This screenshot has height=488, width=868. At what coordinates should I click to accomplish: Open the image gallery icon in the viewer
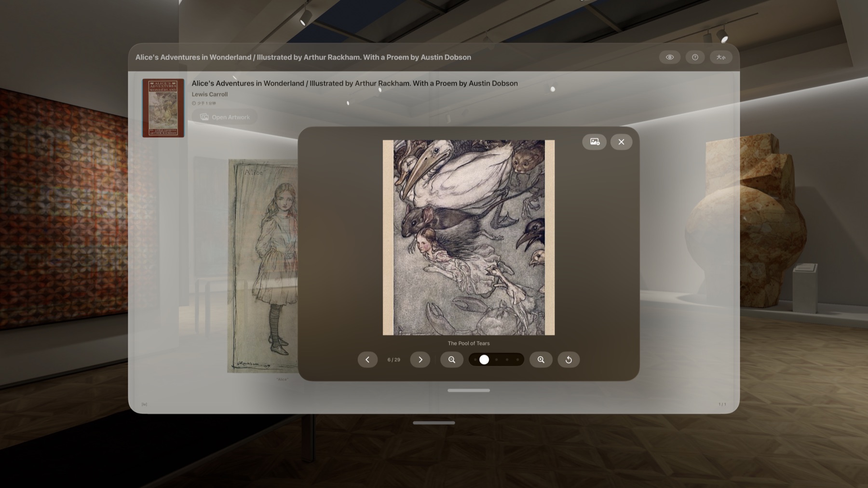(x=595, y=142)
